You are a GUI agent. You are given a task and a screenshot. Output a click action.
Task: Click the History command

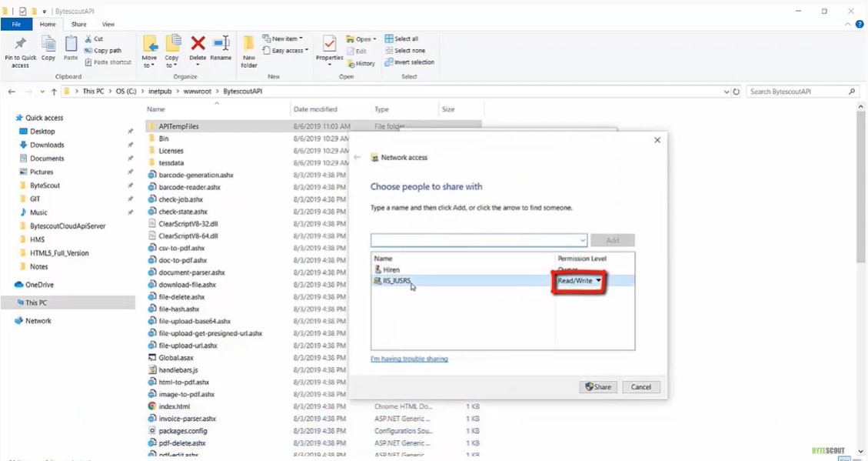point(361,63)
